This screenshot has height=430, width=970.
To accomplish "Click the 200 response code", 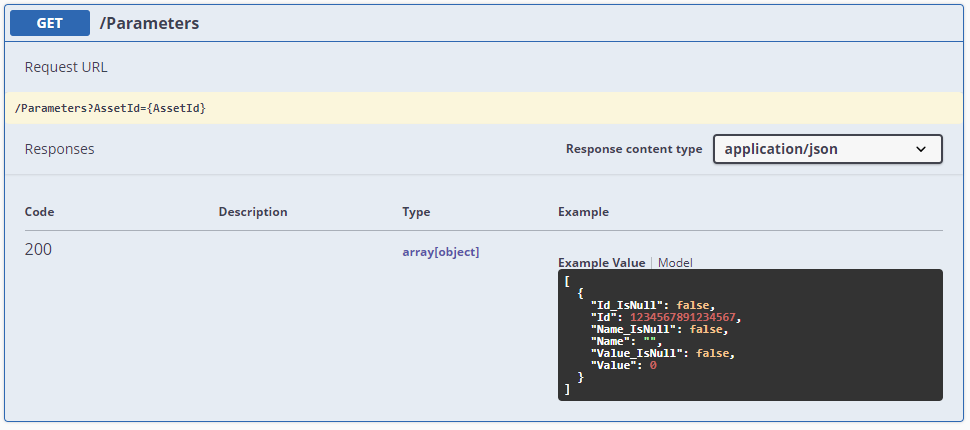I will pyautogui.click(x=38, y=250).
